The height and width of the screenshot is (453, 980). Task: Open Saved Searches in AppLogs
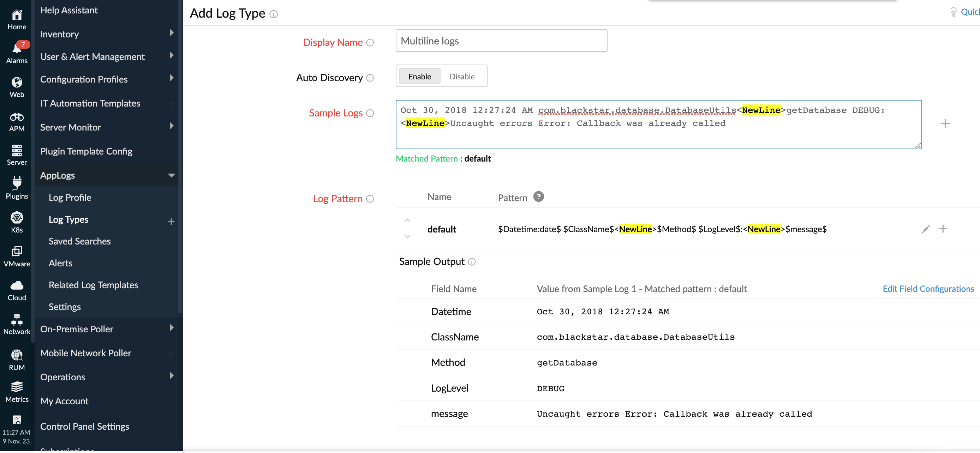point(79,241)
